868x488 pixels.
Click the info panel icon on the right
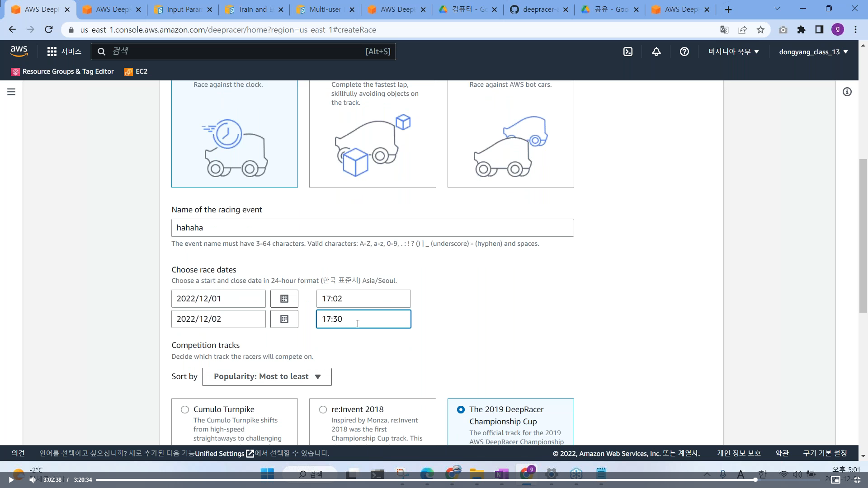pos(847,92)
